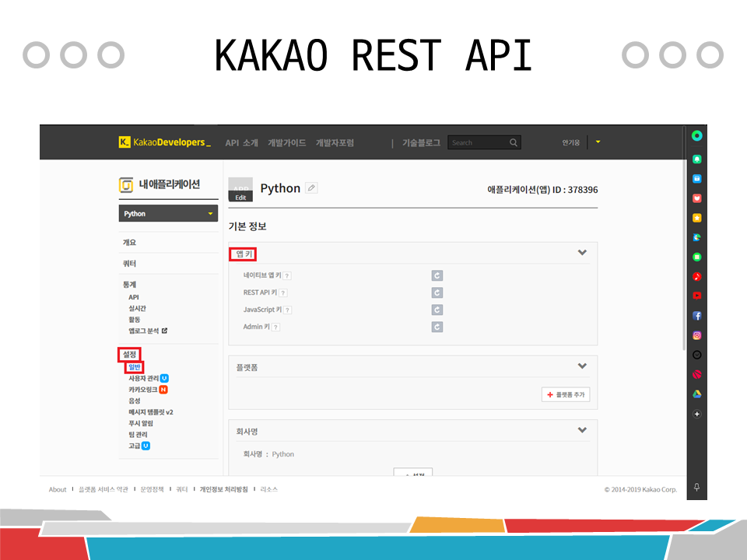Viewport: 747px width, 560px height.
Task: Open the 운영정책 footer link
Action: point(152,489)
